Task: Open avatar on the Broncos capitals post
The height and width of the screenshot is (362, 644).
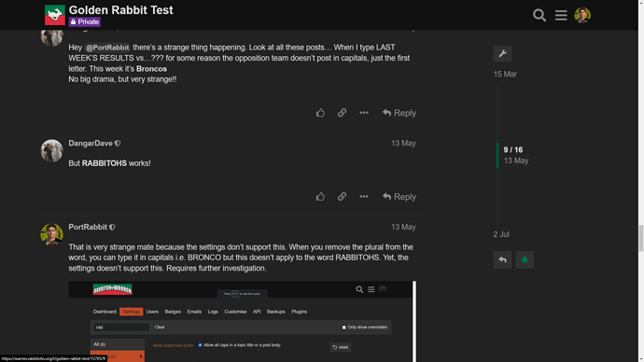Action: pyautogui.click(x=51, y=37)
